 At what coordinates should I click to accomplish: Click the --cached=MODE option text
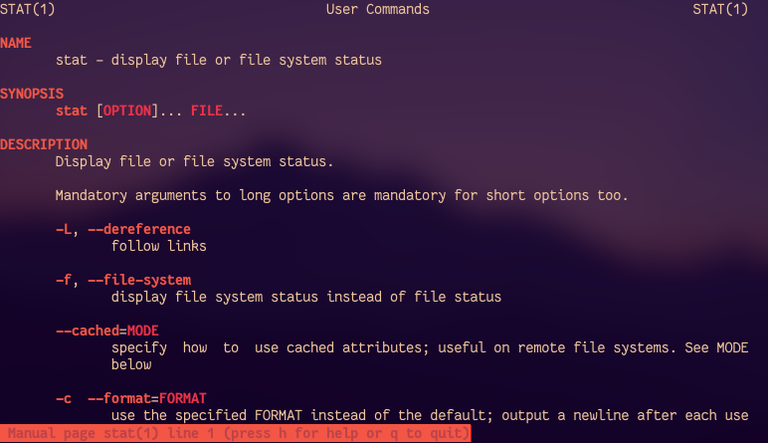[x=107, y=331]
